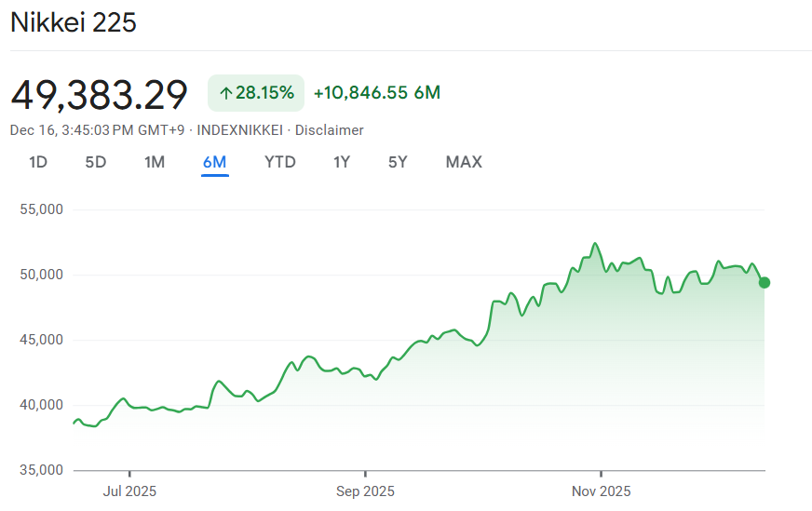Viewport: 812px width, 511px height.
Task: Click the Jul 2025 axis label
Action: point(129,491)
